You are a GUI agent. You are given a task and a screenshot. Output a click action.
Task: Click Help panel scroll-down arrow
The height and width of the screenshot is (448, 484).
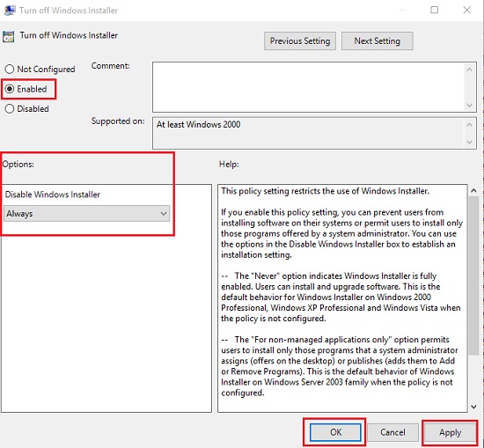pos(473,407)
